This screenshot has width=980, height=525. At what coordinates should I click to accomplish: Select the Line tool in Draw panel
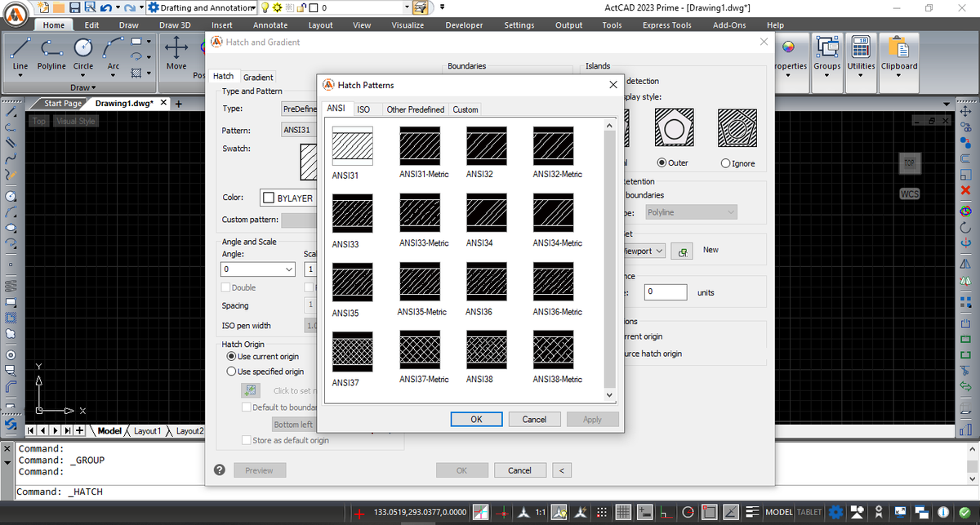click(x=20, y=49)
